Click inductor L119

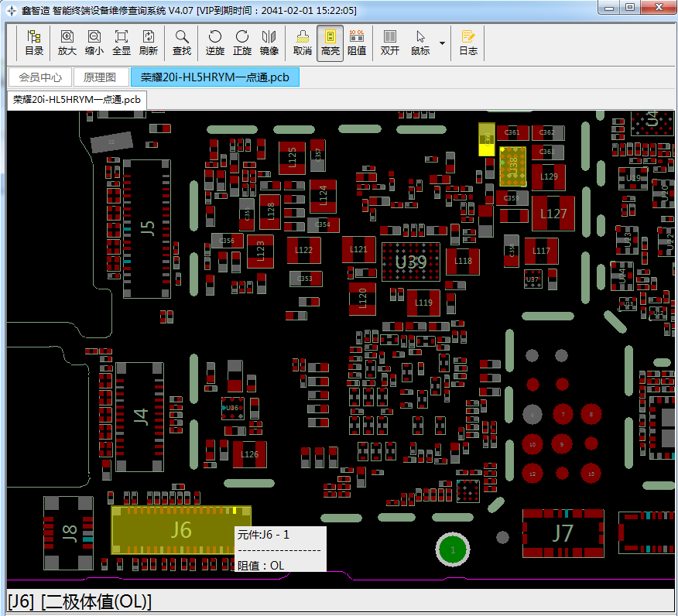click(423, 303)
